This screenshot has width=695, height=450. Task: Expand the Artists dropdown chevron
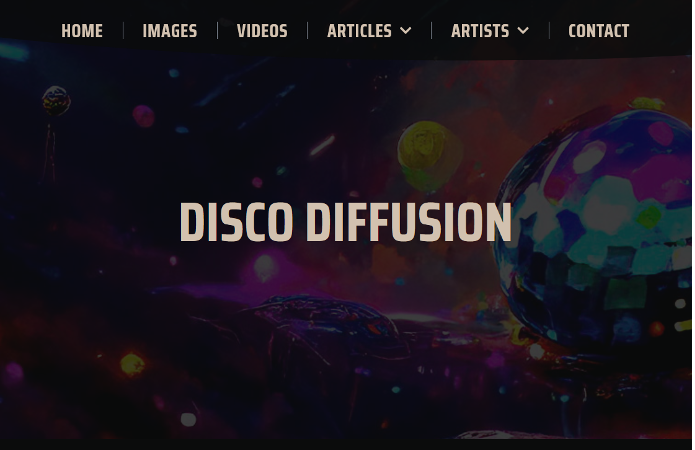tap(523, 31)
